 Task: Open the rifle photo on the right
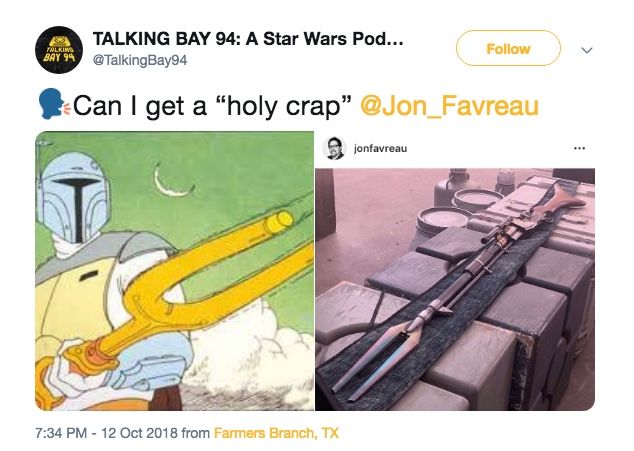click(x=455, y=289)
